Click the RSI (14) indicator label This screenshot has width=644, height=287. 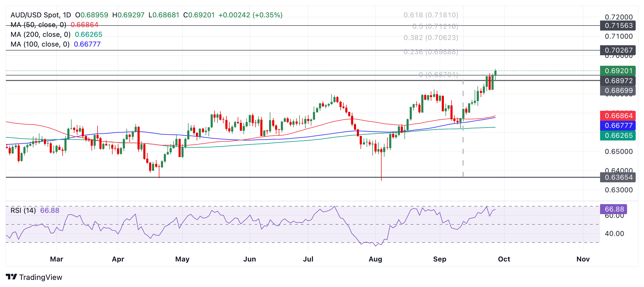pyautogui.click(x=23, y=210)
